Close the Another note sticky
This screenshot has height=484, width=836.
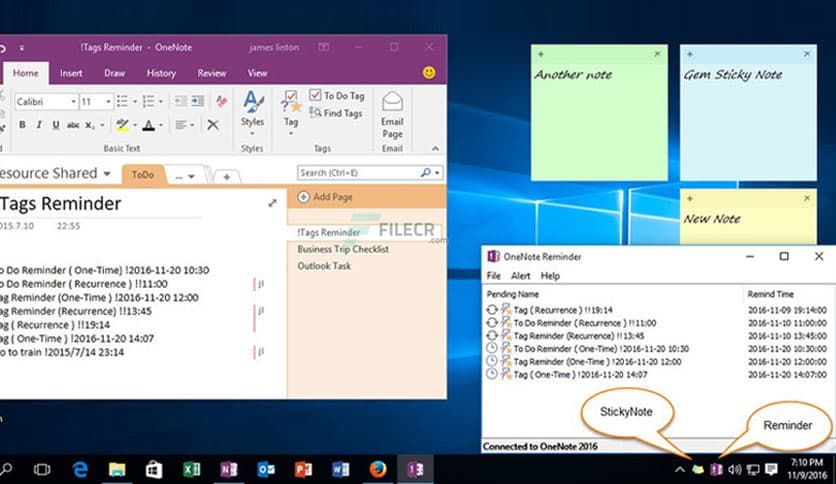[x=657, y=54]
